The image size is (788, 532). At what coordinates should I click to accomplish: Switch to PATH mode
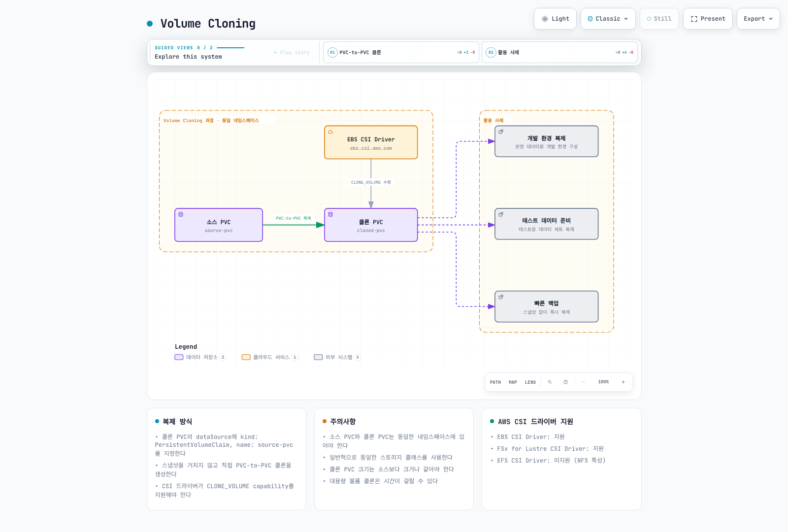tap(495, 382)
